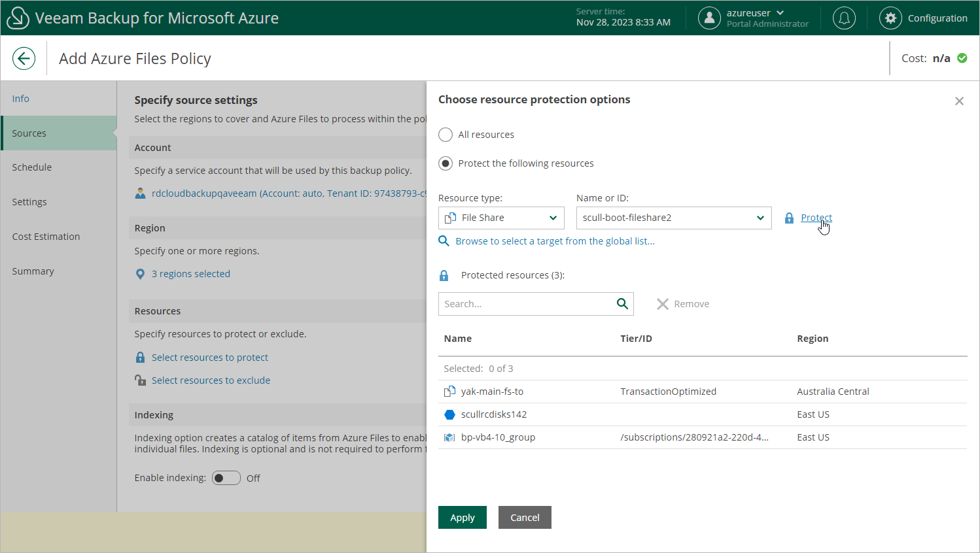Screen dimensions: 980x553
Task: Click the X icon beside Remove
Action: coord(663,304)
